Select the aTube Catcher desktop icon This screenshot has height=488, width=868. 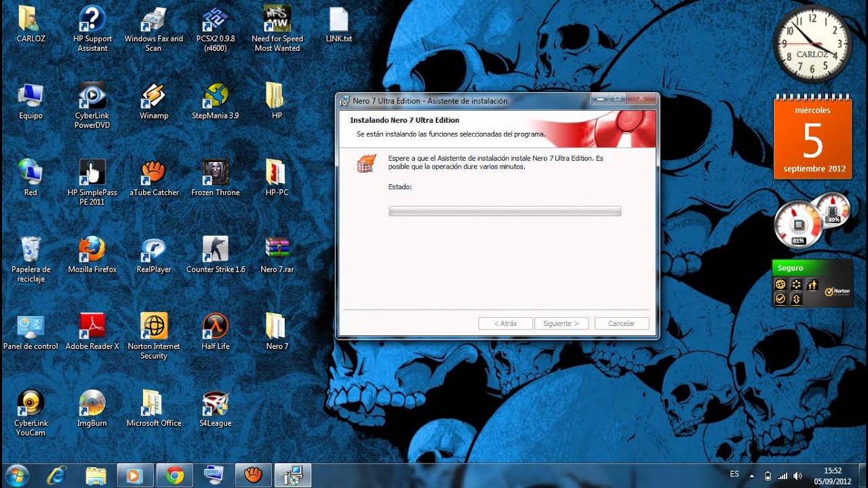[x=154, y=178]
